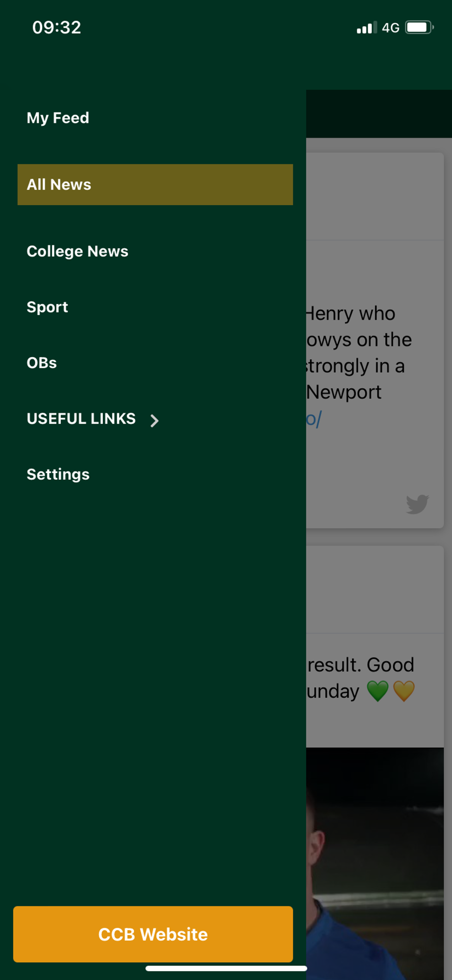Screen dimensions: 452x980
Task: Open the blue link in the Henry post
Action: 313,419
